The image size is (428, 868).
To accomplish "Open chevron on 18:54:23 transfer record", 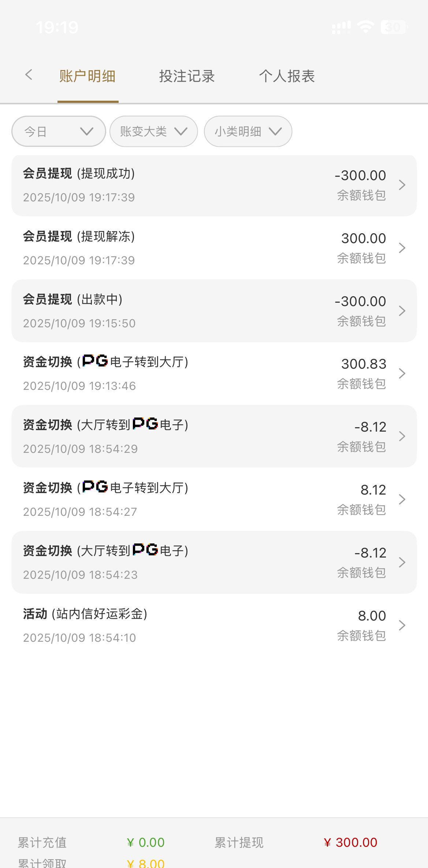I will pos(402,562).
